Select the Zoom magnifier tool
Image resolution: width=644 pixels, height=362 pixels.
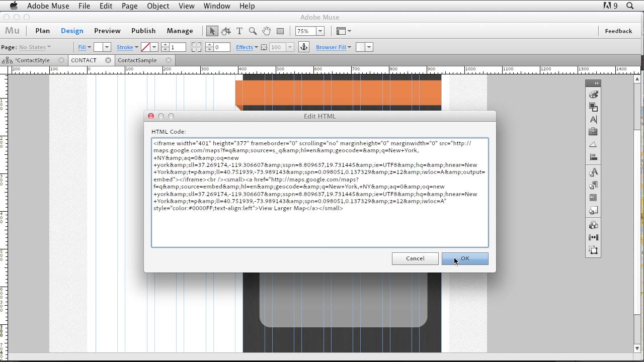coord(253,31)
